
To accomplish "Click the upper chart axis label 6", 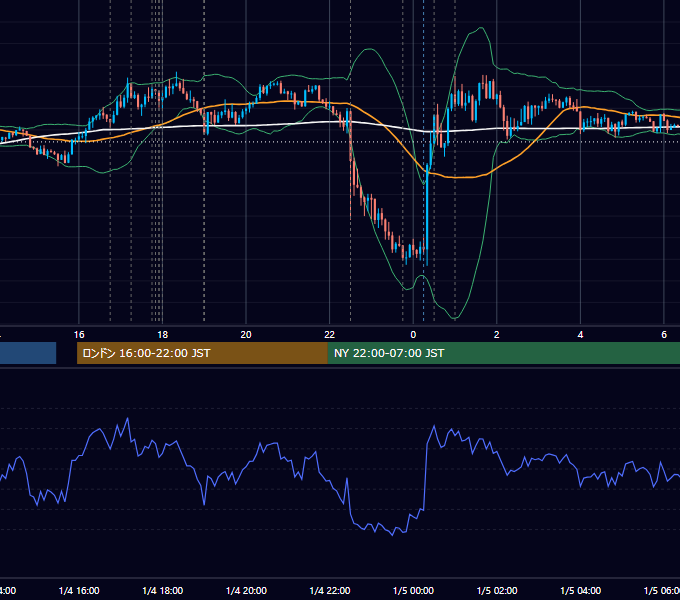I will (x=664, y=335).
